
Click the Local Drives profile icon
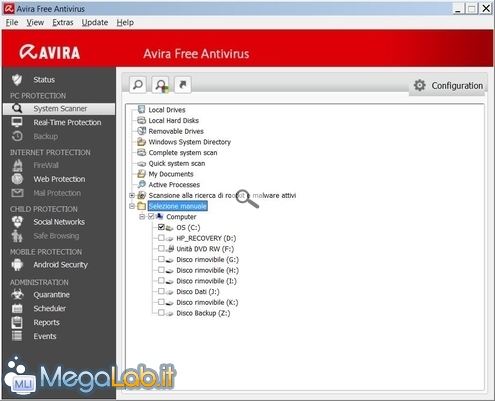pyautogui.click(x=142, y=109)
